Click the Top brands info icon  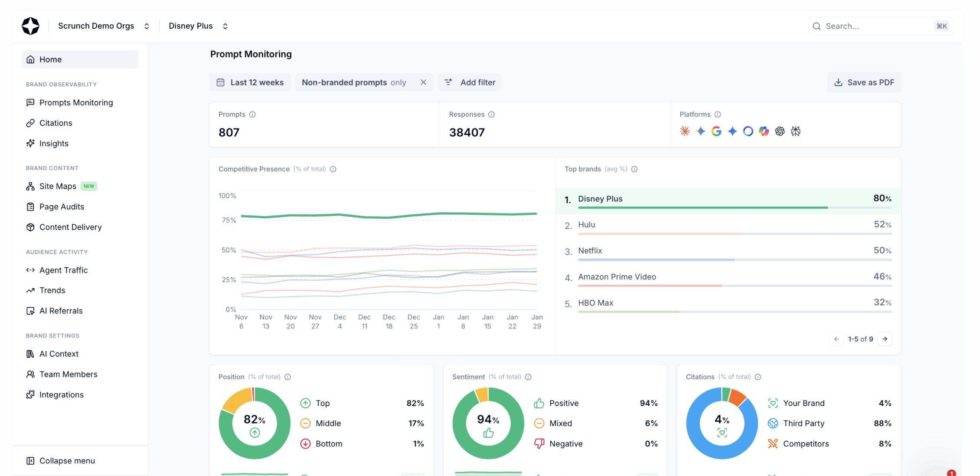coord(634,169)
